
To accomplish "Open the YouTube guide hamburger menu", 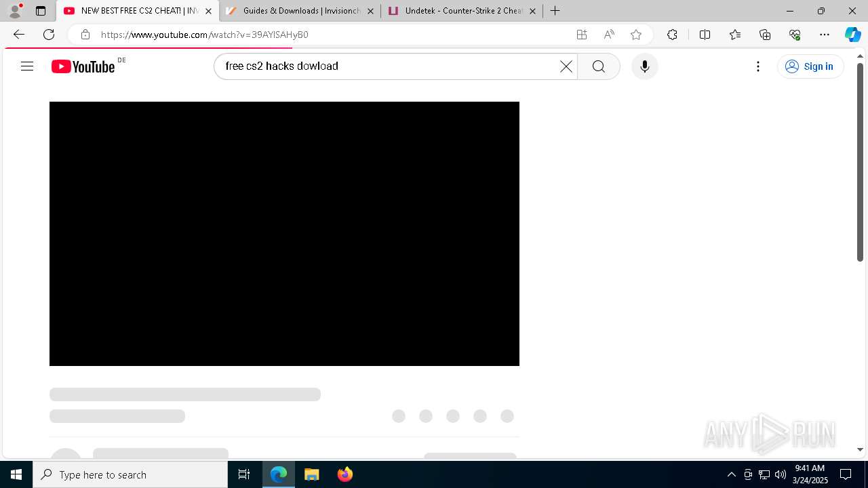I will (27, 66).
